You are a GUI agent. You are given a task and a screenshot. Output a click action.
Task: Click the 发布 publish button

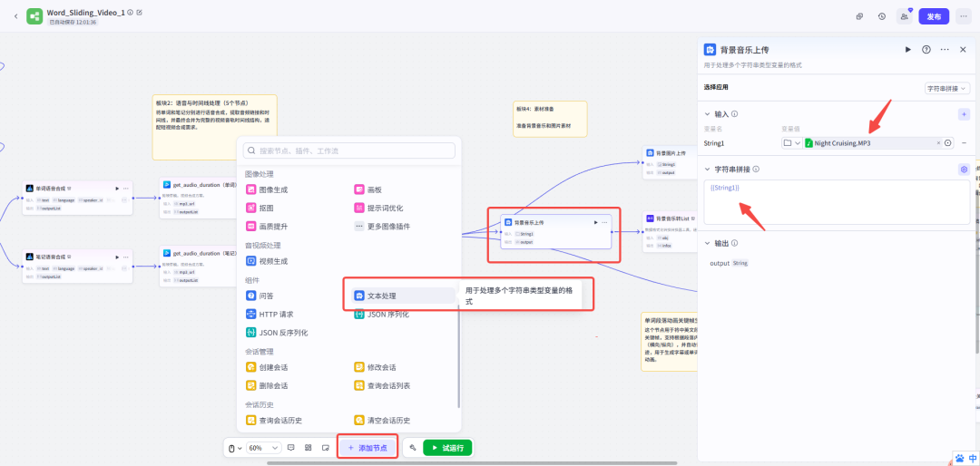coord(934,16)
